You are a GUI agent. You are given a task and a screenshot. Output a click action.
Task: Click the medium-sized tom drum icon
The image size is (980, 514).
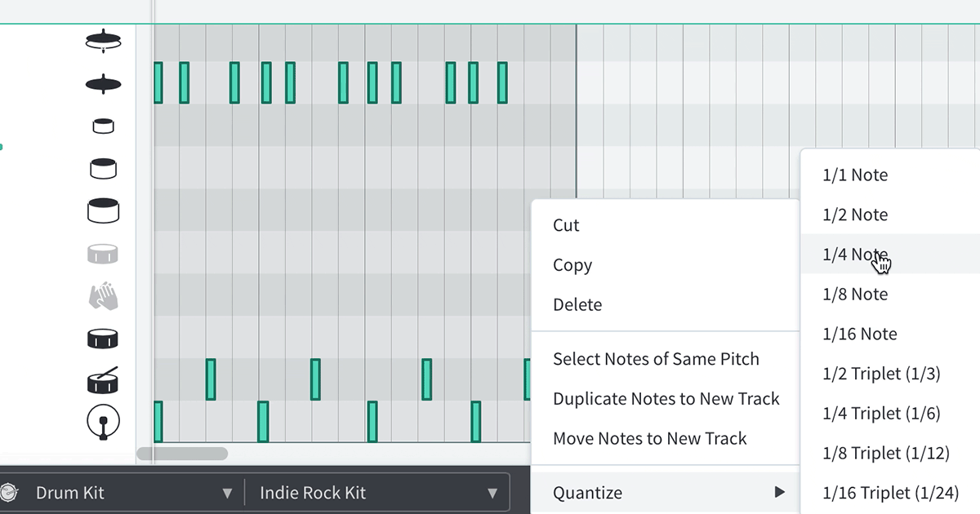(x=103, y=169)
